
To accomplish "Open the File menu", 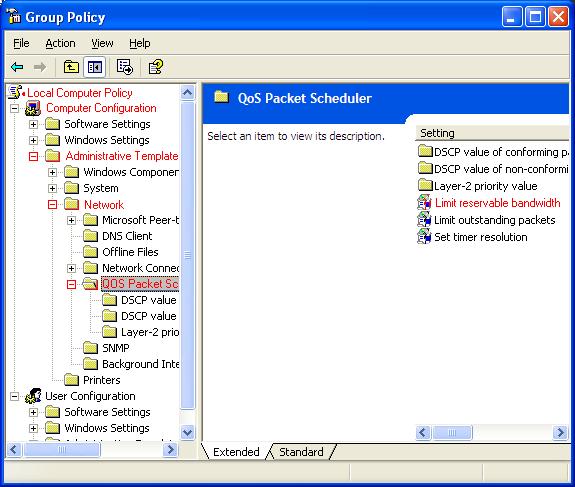I will pos(21,43).
